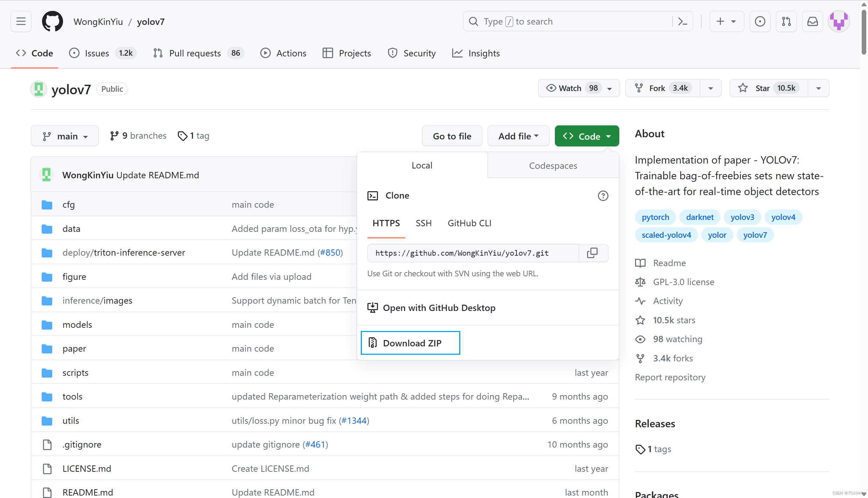Click the Clone help question icon
The width and height of the screenshot is (868, 498).
point(603,196)
